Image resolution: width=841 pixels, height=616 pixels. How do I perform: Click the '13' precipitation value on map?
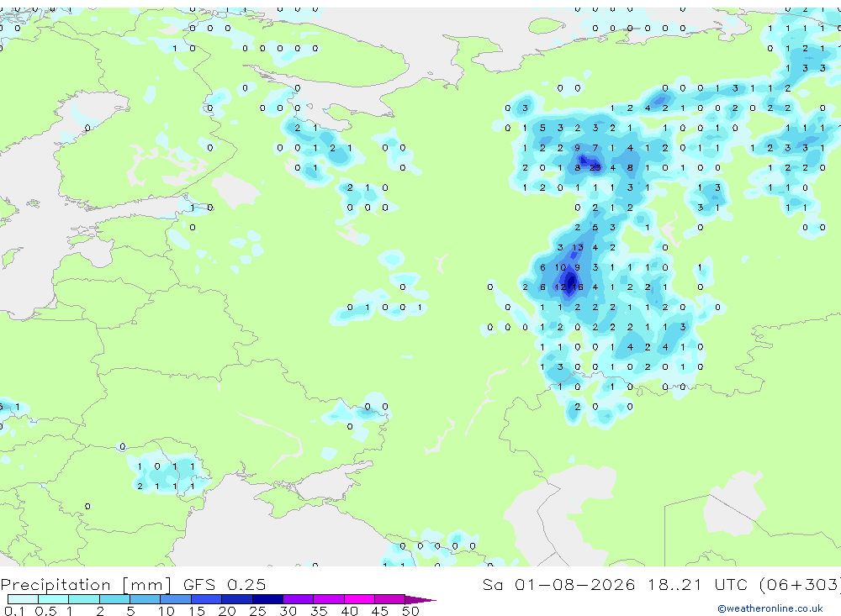pos(577,248)
